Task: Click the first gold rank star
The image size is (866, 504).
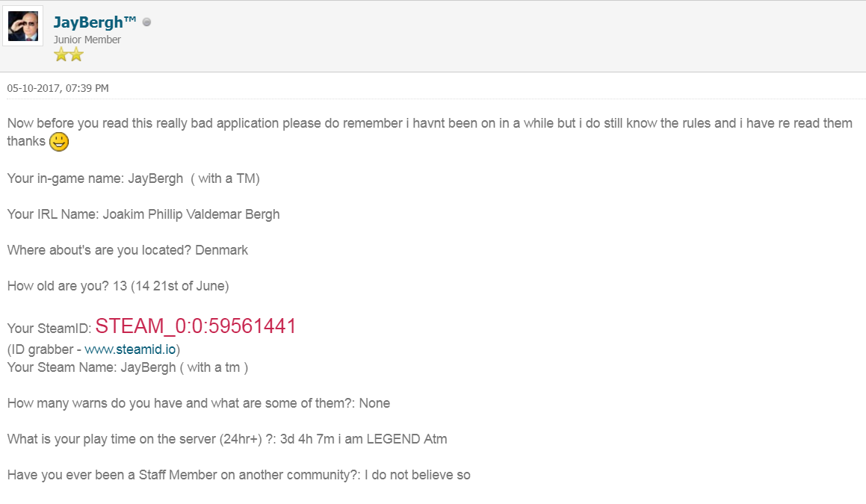Action: point(61,54)
